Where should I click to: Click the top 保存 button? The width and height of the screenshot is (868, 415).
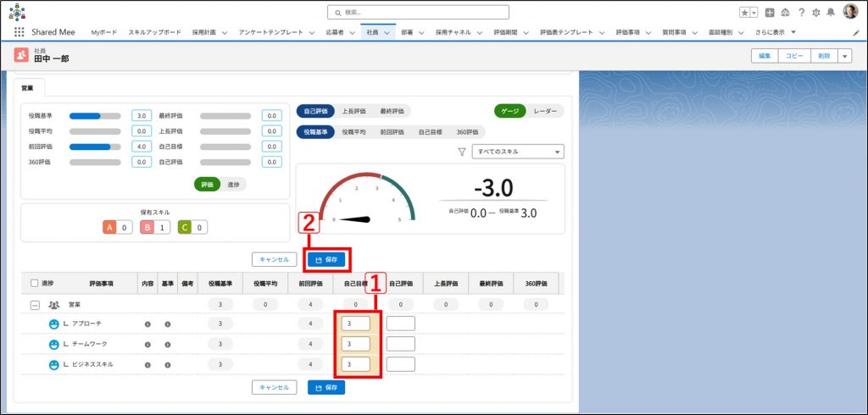pos(326,259)
